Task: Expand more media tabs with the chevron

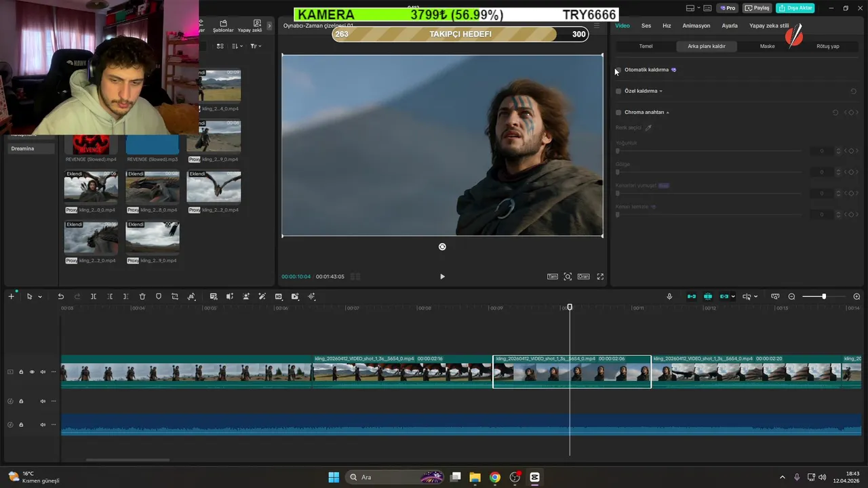Action: [x=269, y=26]
